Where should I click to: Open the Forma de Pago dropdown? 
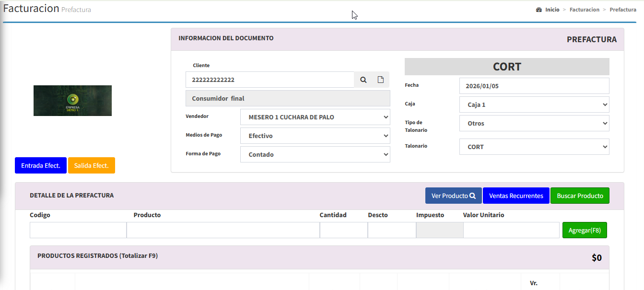[x=315, y=155]
